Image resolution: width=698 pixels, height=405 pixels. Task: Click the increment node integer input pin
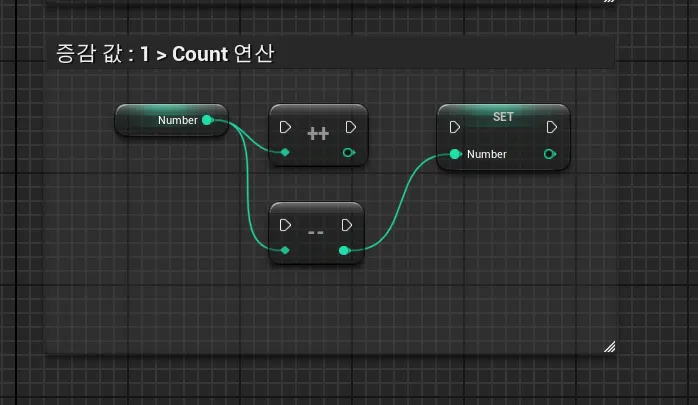(x=285, y=152)
